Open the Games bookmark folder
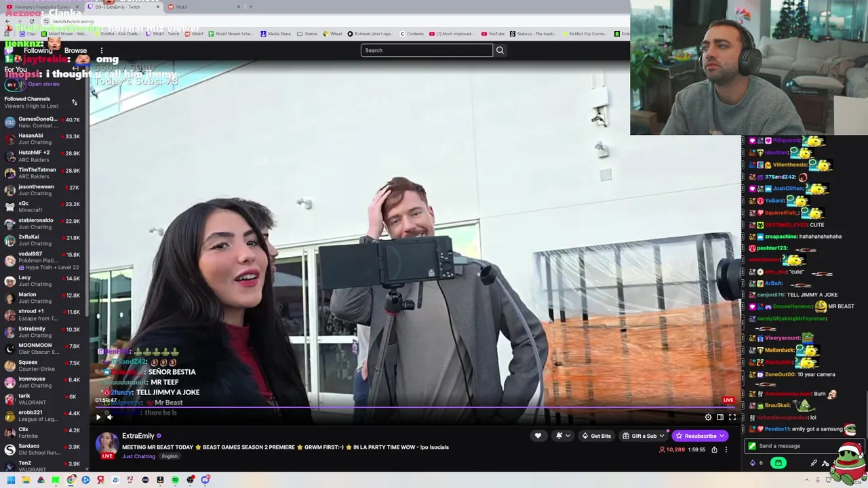 307,33
